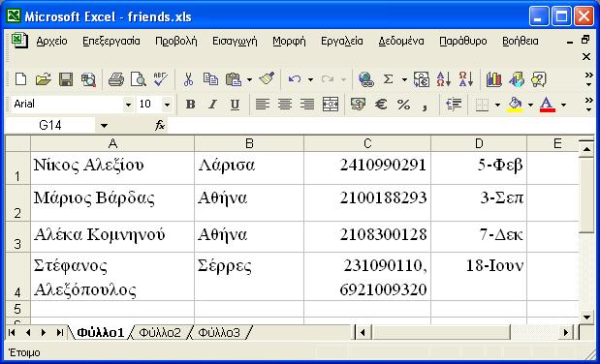Viewport: 600px width, 364px height.
Task: Open the Επεξεργασία menu
Action: click(111, 41)
